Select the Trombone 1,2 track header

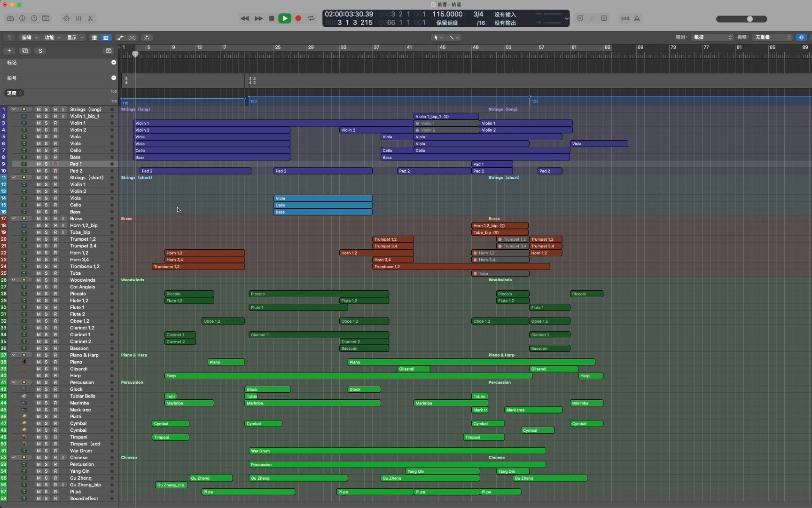pyautogui.click(x=59, y=266)
